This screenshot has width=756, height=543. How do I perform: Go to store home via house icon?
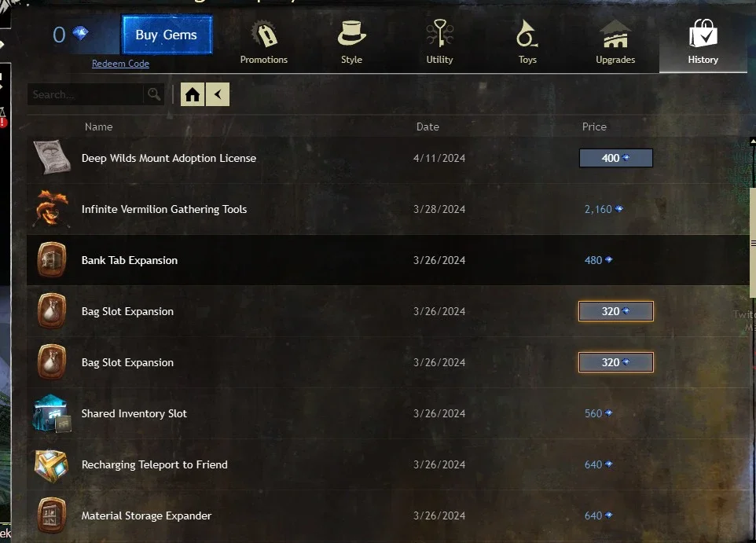193,94
